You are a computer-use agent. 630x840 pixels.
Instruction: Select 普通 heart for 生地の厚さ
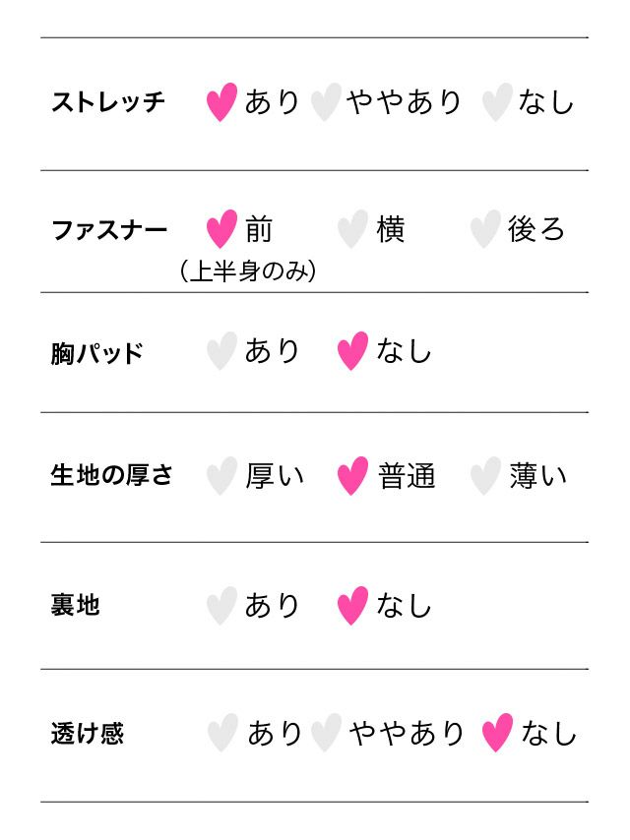pos(352,476)
